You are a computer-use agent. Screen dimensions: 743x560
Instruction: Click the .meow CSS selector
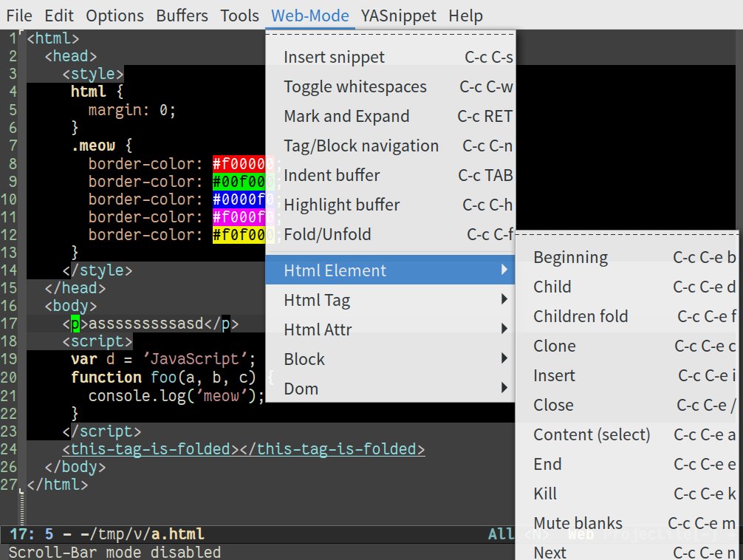point(93,146)
